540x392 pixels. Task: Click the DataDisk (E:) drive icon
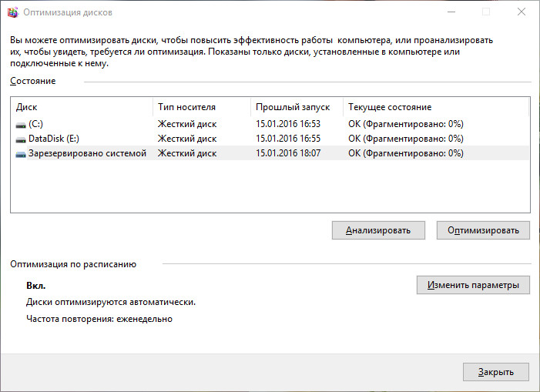click(21, 139)
